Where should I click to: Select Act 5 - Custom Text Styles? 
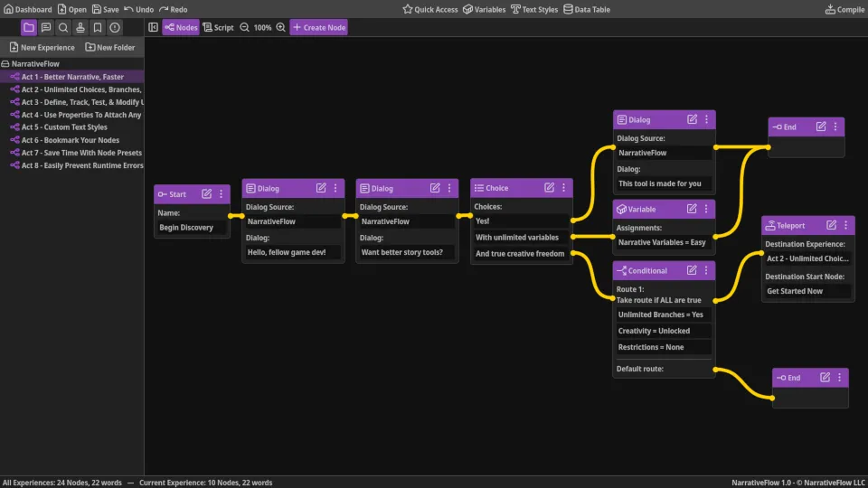[72, 127]
